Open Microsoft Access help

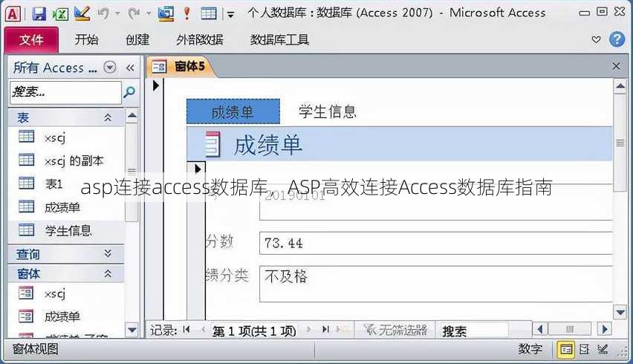617,39
